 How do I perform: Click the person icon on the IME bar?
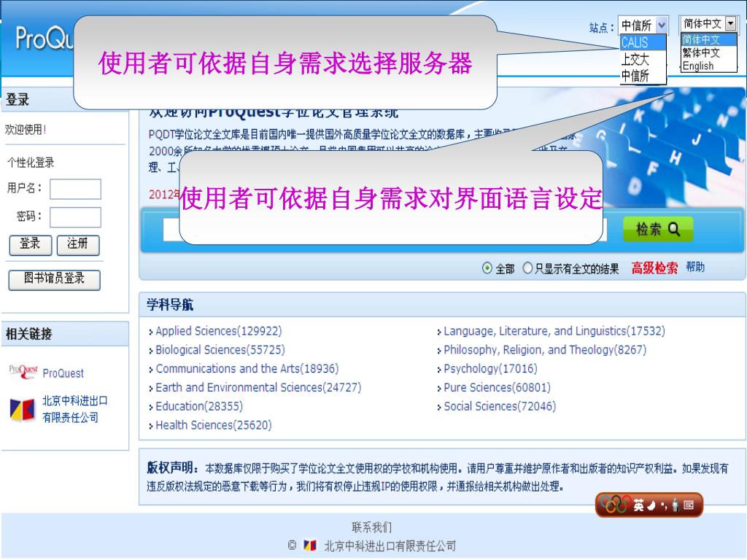pyautogui.click(x=675, y=505)
